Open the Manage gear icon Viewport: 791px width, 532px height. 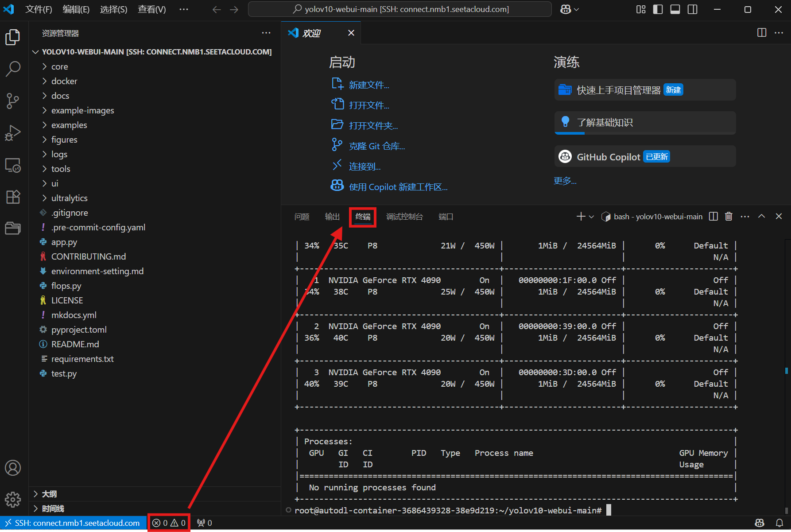(x=13, y=500)
